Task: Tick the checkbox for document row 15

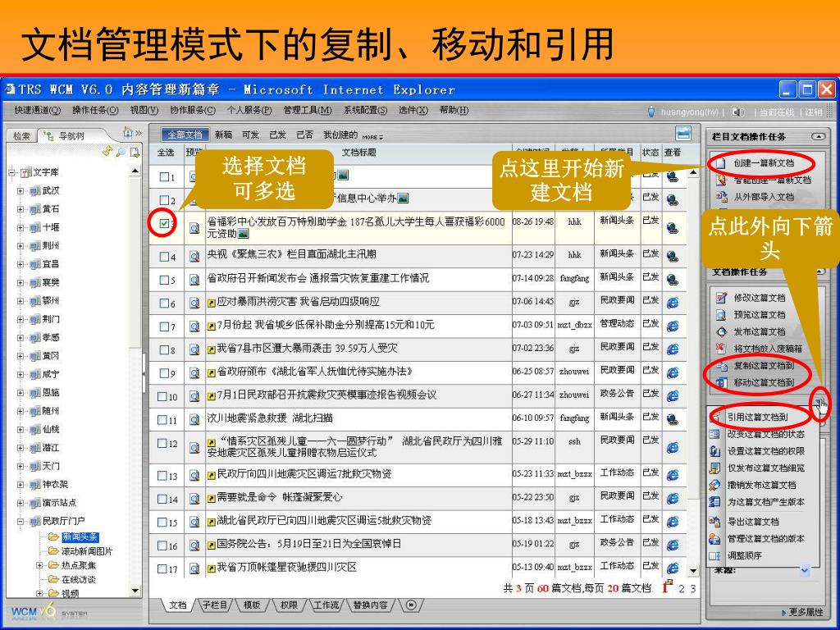Action: 162,522
